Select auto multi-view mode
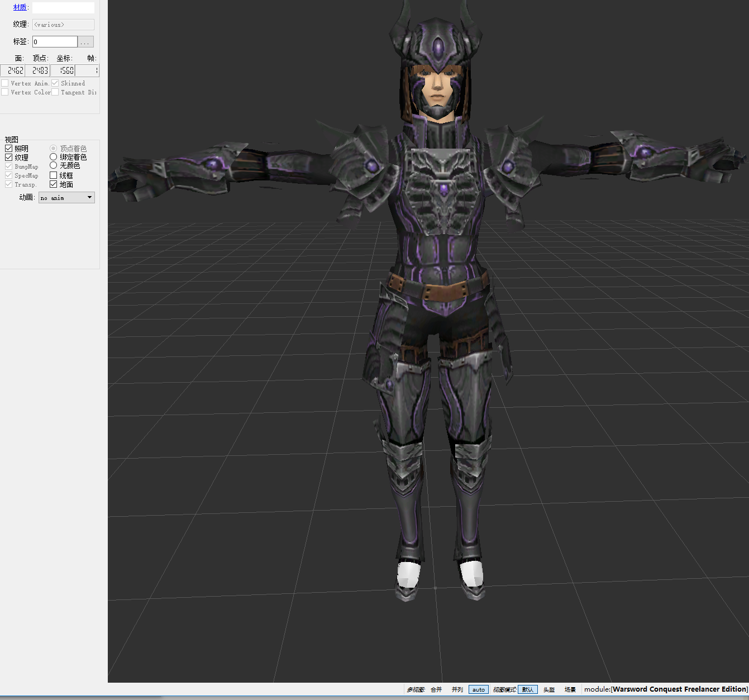Screen dimensions: 749x700 [479, 689]
